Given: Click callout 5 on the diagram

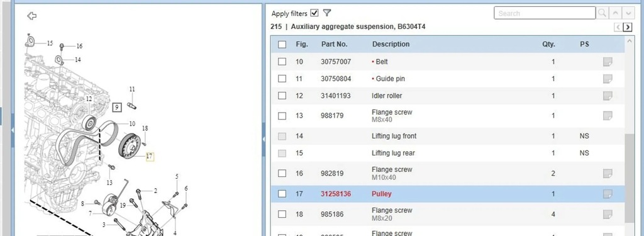Looking at the screenshot, I should [177, 176].
